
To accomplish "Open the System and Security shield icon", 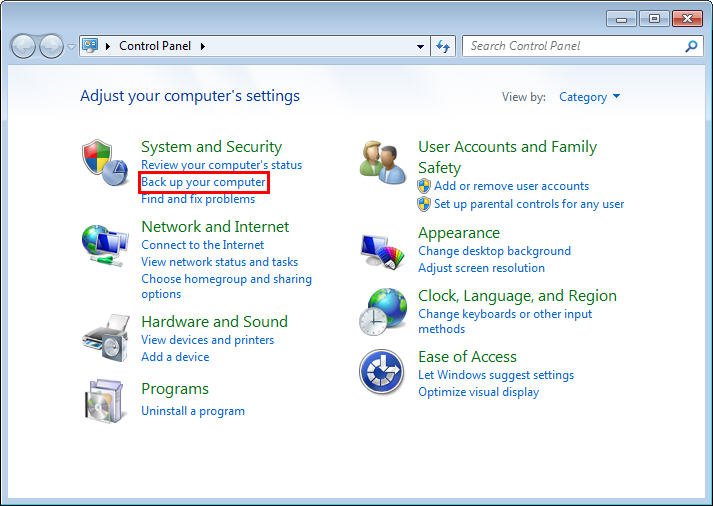I will coord(105,162).
